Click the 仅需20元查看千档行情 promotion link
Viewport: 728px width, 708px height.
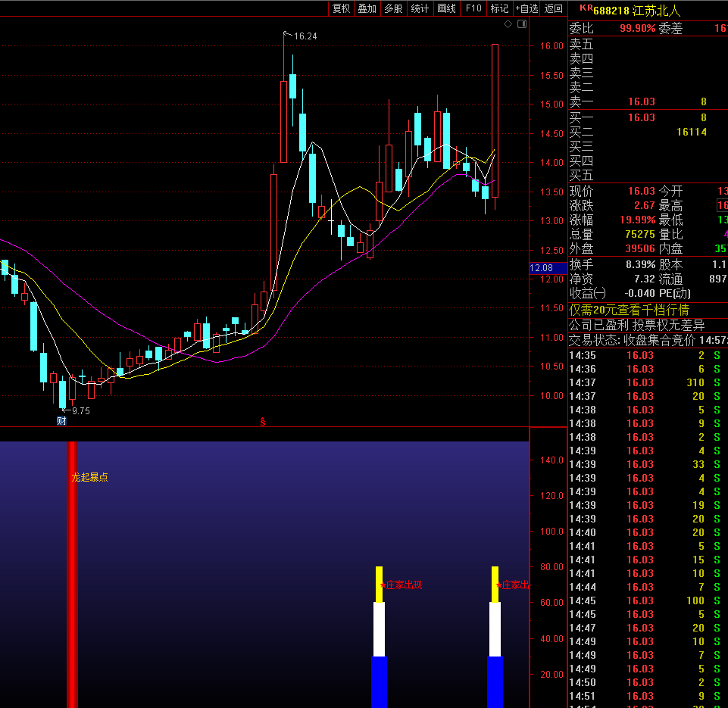[630, 310]
